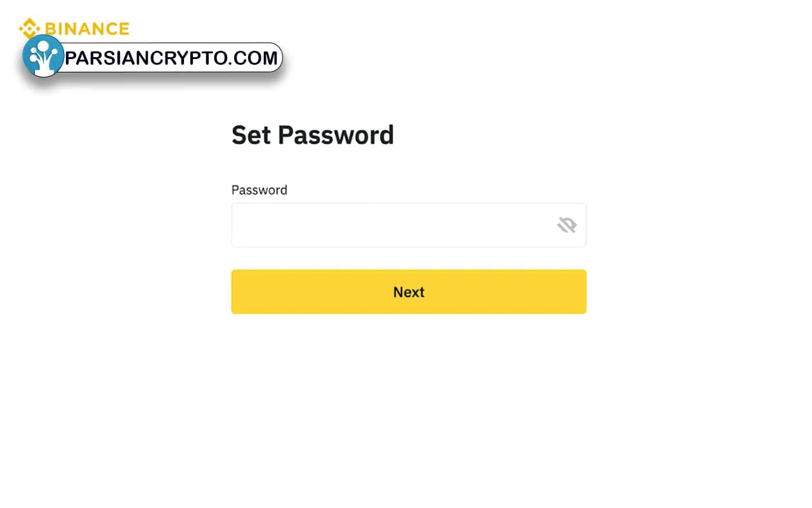The width and height of the screenshot is (812, 508).
Task: Click the PARSIANCRYPTO.COM watermark text
Action: (171, 58)
